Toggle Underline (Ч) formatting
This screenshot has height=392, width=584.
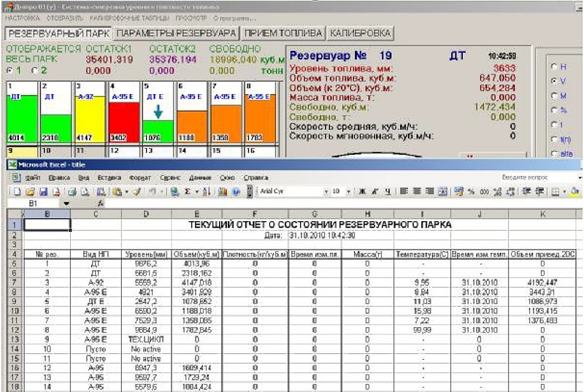388,191
